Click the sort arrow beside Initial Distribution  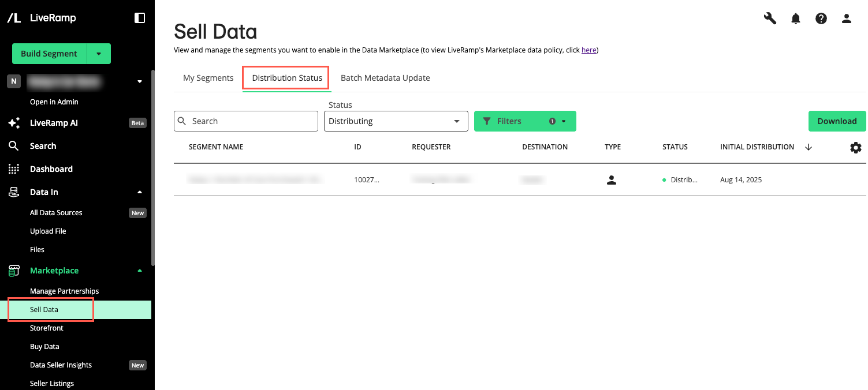click(809, 147)
